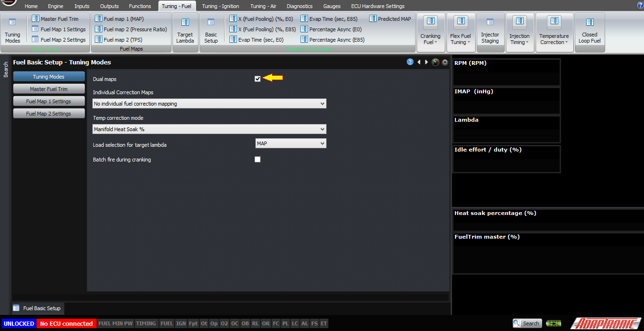Open Temp correction mode dropdown
This screenshot has width=644, height=331.
[209, 129]
